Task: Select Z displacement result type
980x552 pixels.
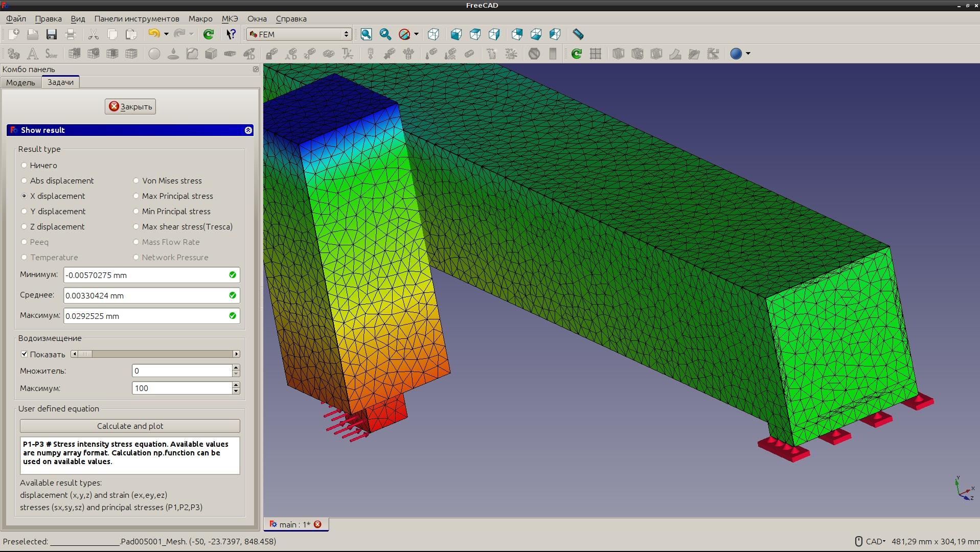Action: pyautogui.click(x=53, y=226)
